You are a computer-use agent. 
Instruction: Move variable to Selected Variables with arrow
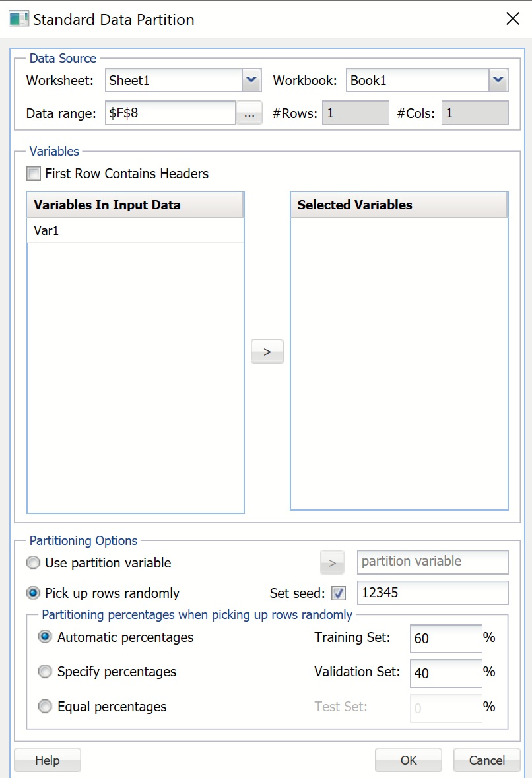click(x=267, y=352)
